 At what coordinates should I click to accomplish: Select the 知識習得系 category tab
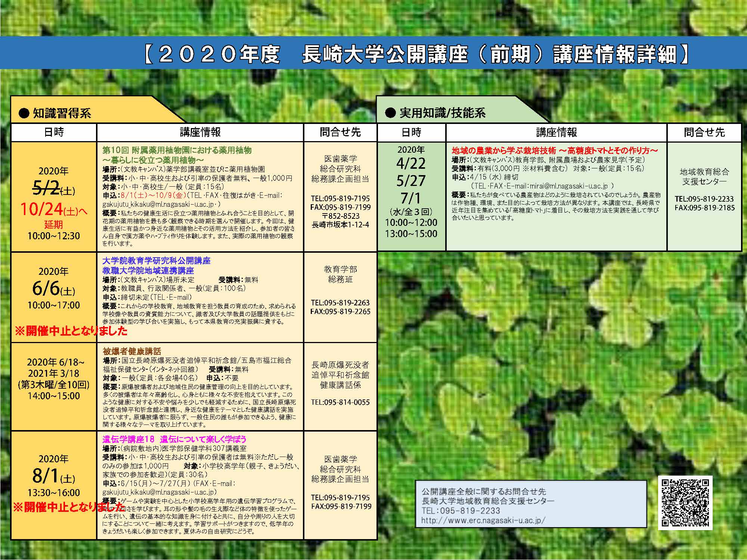[62, 113]
